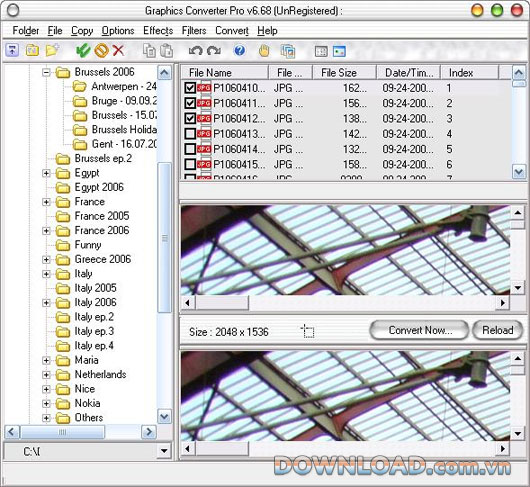
Task: Click upper preview horizontal scrollbar thumb
Action: (222, 302)
